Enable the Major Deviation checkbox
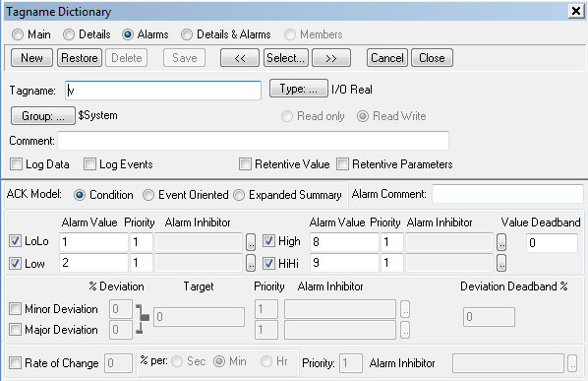 pyautogui.click(x=15, y=330)
